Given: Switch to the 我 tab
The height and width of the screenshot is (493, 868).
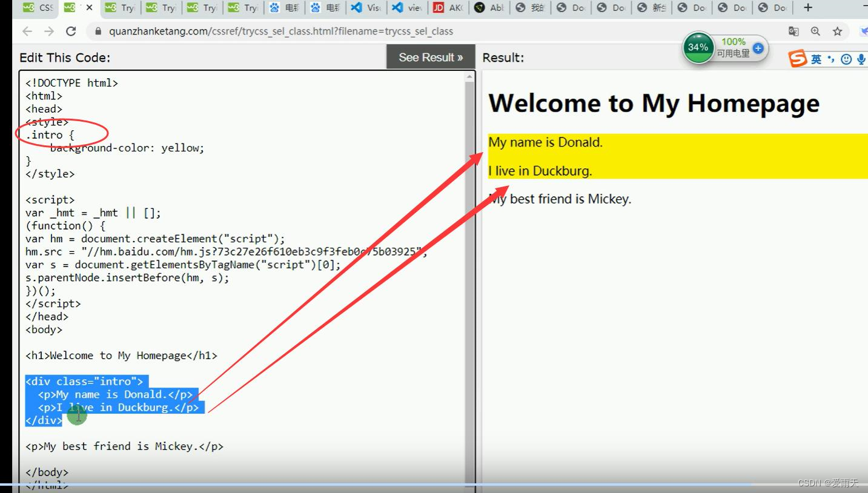Looking at the screenshot, I should (529, 8).
